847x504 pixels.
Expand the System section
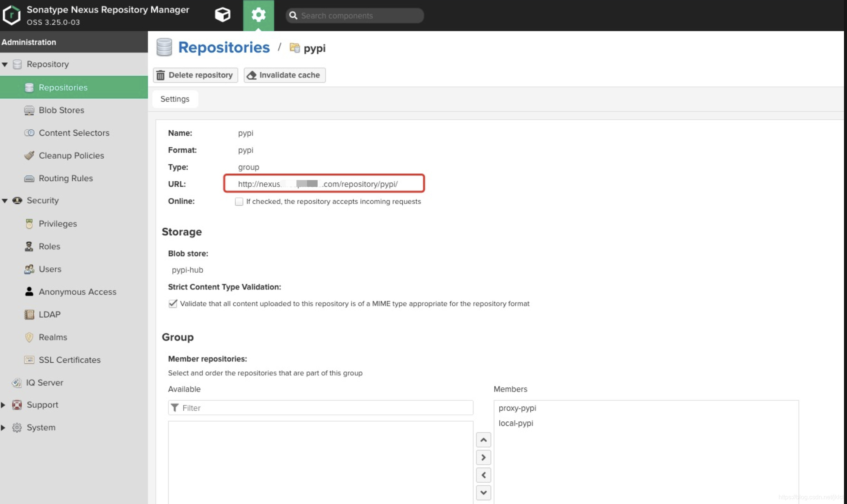coord(3,428)
